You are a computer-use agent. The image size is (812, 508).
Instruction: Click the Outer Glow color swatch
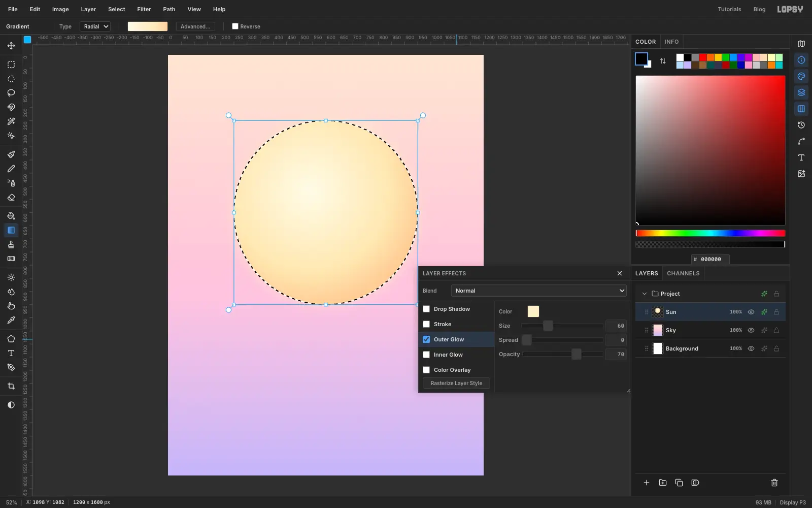533,311
